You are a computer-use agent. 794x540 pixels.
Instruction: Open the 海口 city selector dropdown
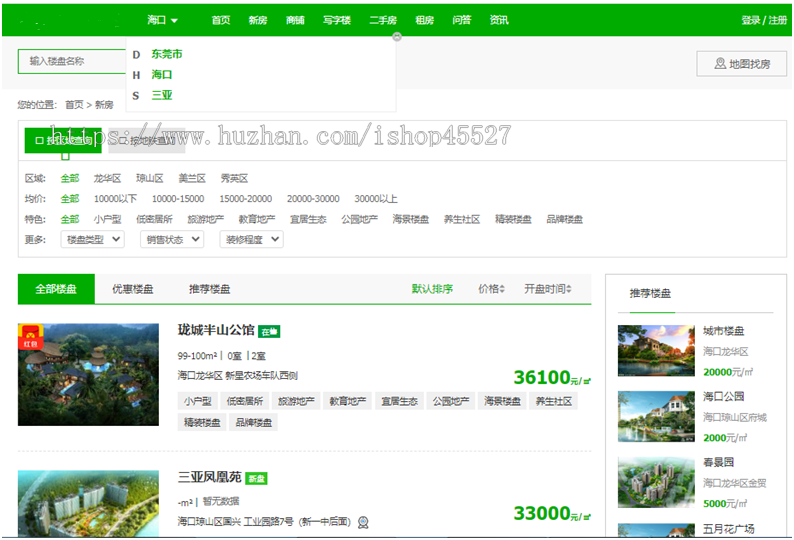click(162, 20)
